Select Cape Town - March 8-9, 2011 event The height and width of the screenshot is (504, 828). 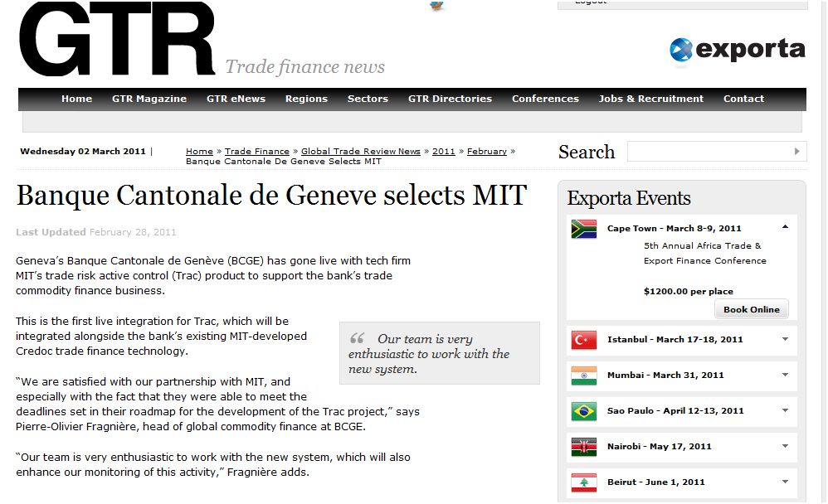675,229
